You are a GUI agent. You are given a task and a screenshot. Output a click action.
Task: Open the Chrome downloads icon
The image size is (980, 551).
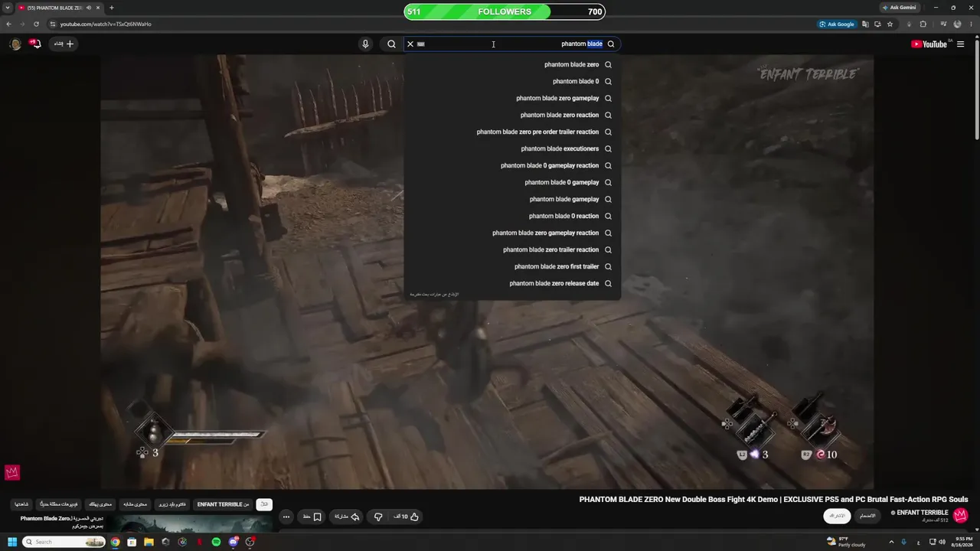coord(909,24)
